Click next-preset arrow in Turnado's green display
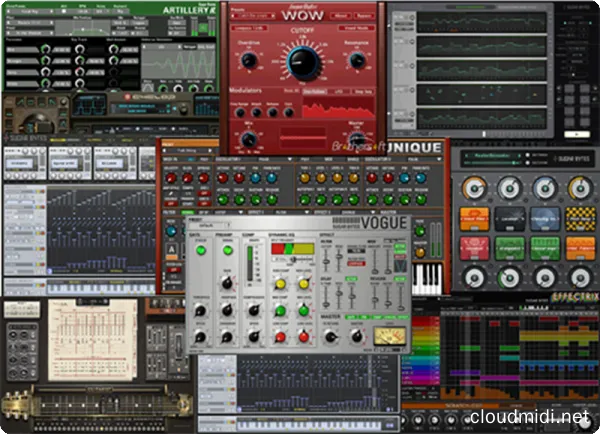Viewport: 600px width, 434px height. pyautogui.click(x=519, y=155)
